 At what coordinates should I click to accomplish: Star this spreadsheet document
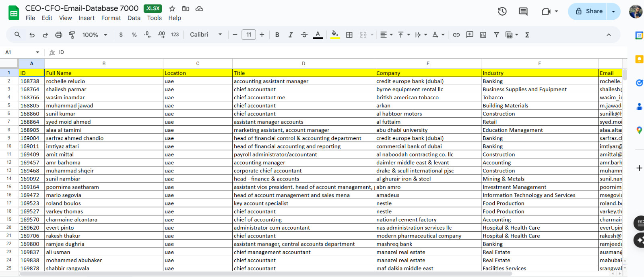coord(172,8)
